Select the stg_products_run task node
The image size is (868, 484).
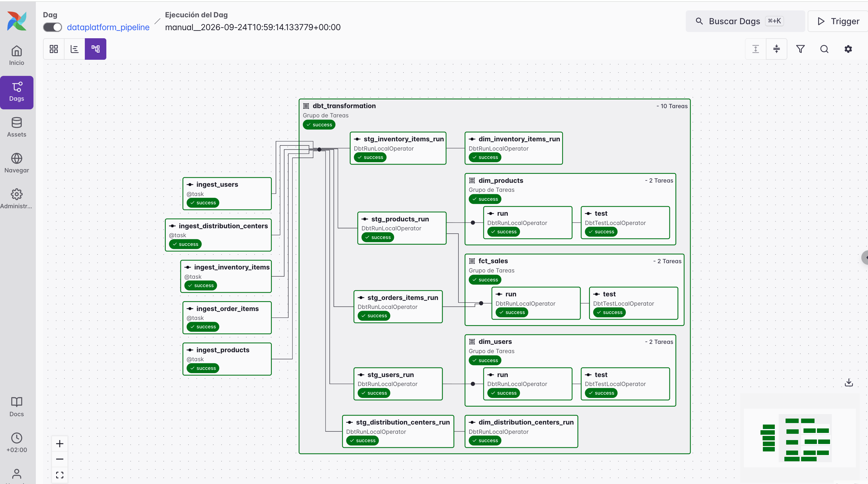(x=402, y=228)
